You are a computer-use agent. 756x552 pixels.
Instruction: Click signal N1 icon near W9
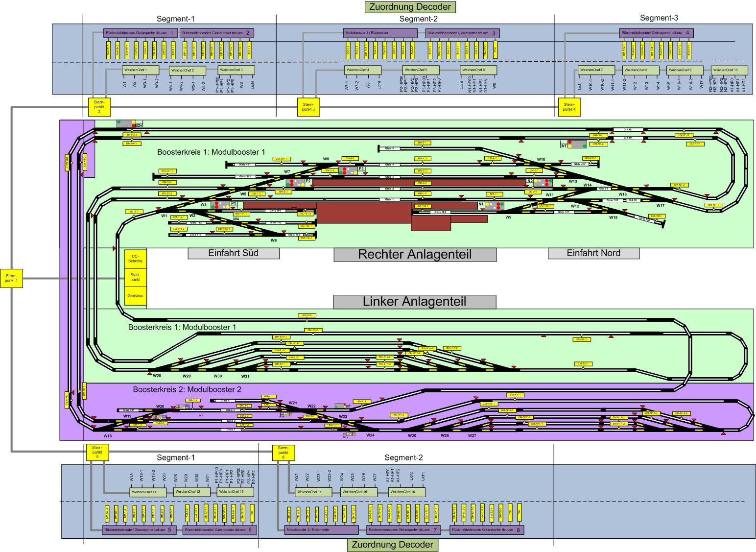coord(495,206)
